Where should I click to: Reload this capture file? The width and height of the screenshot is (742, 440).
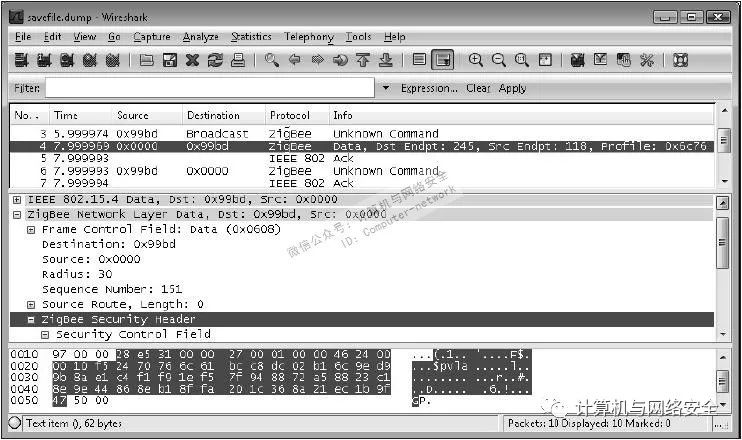coord(215,60)
